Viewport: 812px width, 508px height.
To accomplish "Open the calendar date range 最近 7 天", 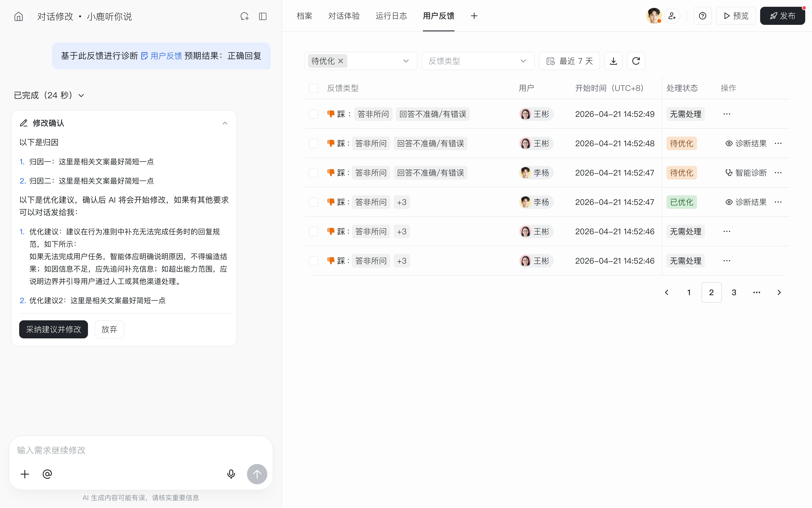I will tap(569, 61).
